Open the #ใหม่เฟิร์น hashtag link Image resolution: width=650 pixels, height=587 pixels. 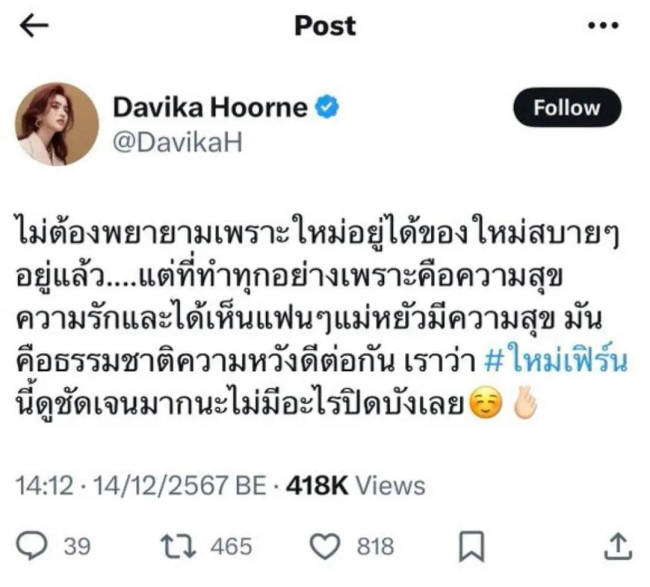tap(555, 361)
